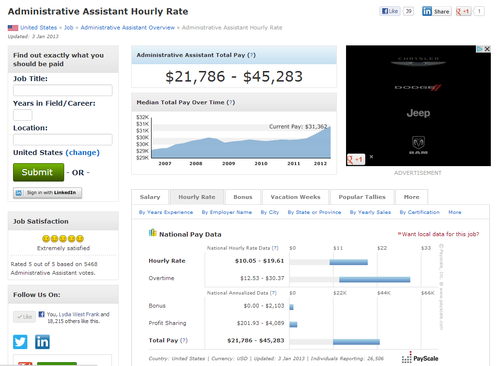Sign in with LinkedIn button
This screenshot has height=366, width=500.
47,193
